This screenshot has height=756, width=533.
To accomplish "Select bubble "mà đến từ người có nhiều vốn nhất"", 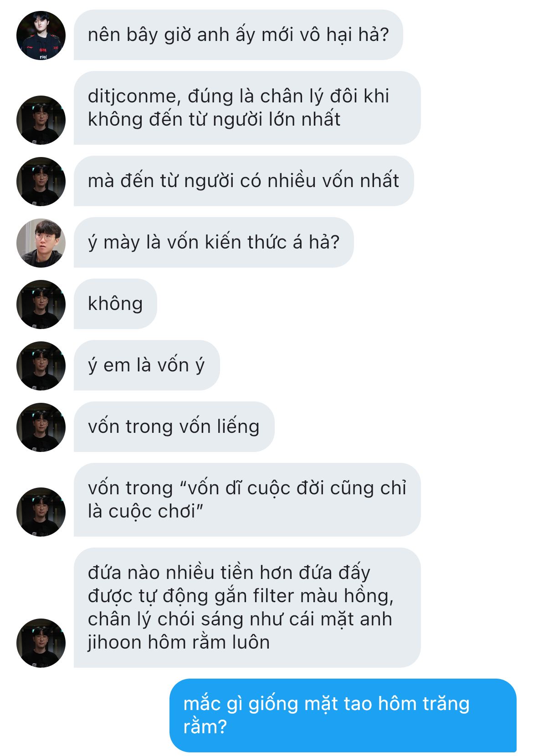I will tap(244, 181).
